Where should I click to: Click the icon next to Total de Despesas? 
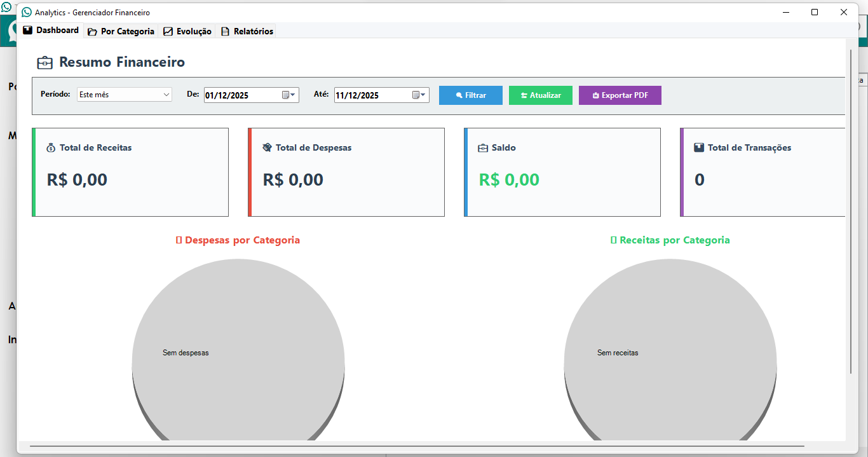(268, 147)
